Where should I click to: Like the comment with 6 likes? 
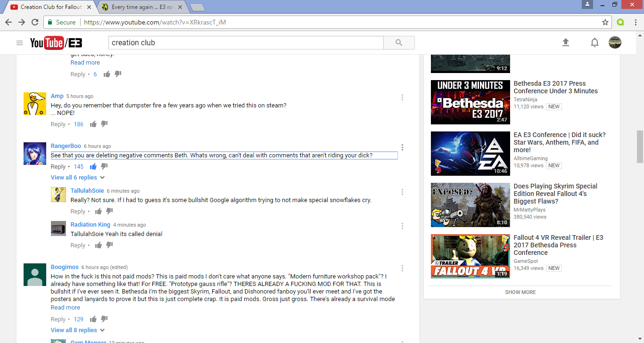(x=107, y=74)
